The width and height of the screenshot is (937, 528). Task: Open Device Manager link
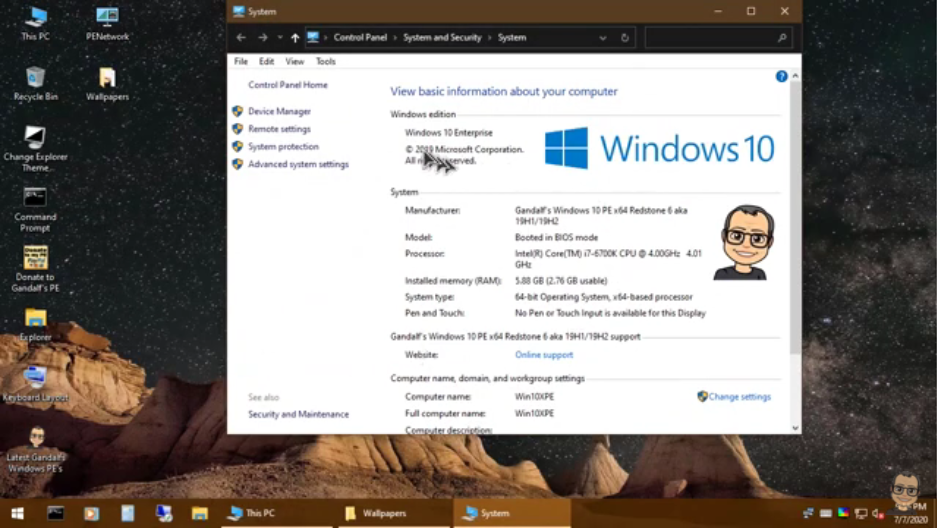click(x=279, y=112)
